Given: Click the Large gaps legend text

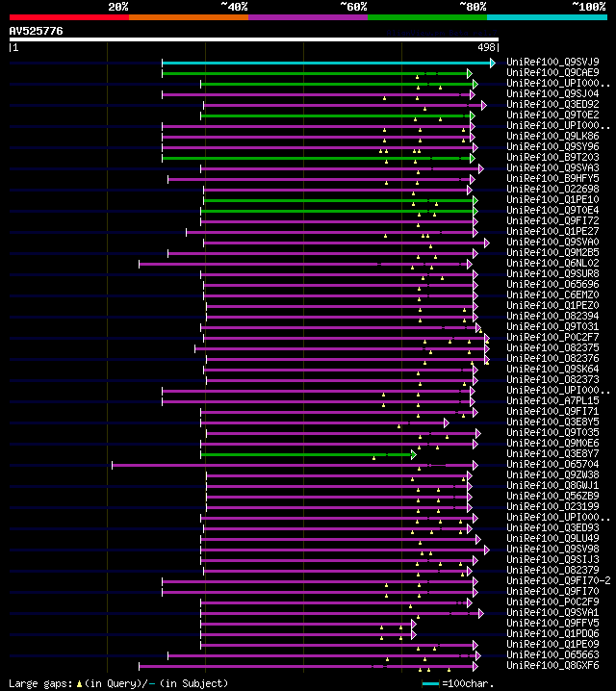Looking at the screenshot, I should [118, 683].
